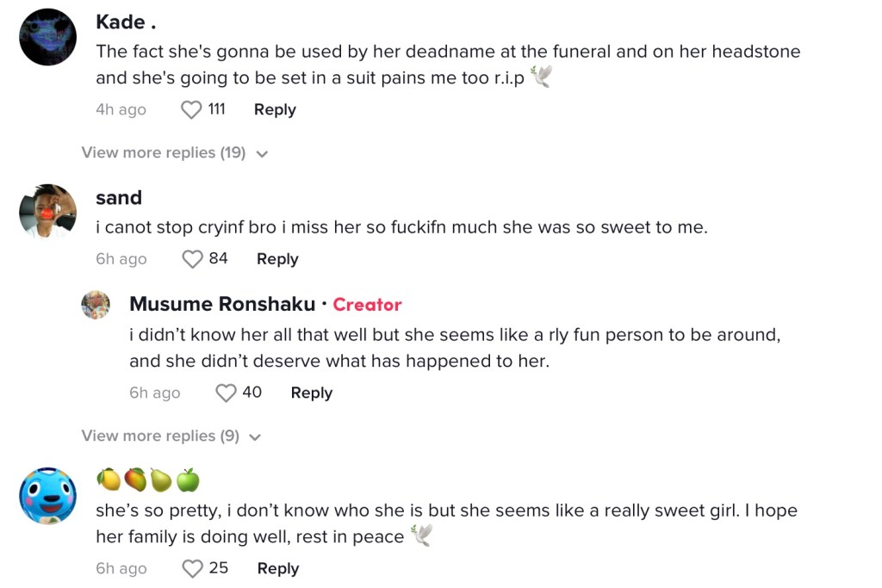The height and width of the screenshot is (588, 882).
Task: Click the sand username
Action: tap(119, 197)
